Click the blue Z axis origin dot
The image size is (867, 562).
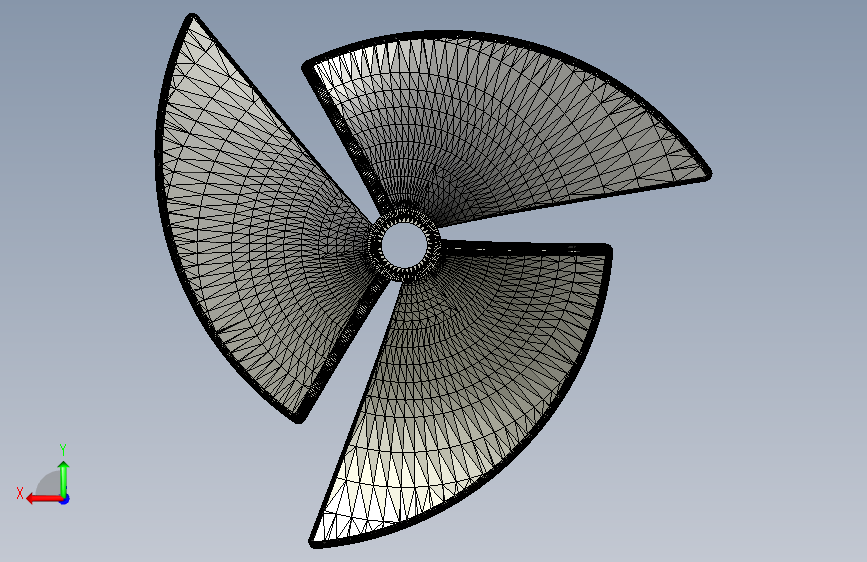[65, 499]
